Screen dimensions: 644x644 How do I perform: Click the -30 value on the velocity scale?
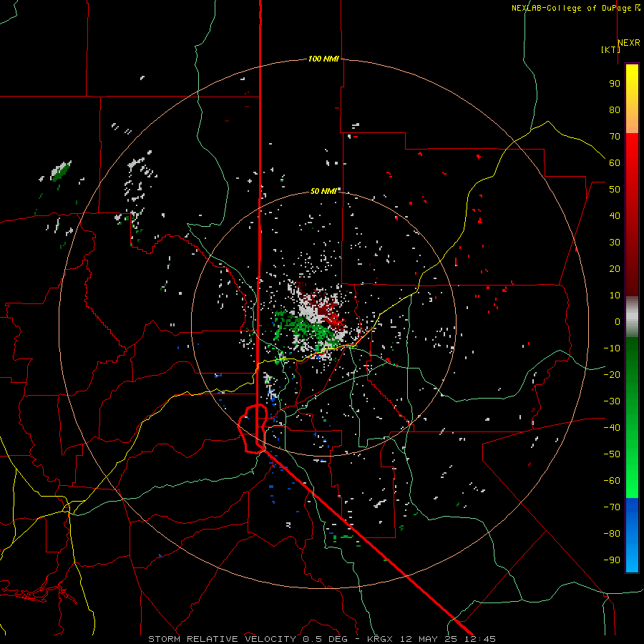(x=612, y=401)
